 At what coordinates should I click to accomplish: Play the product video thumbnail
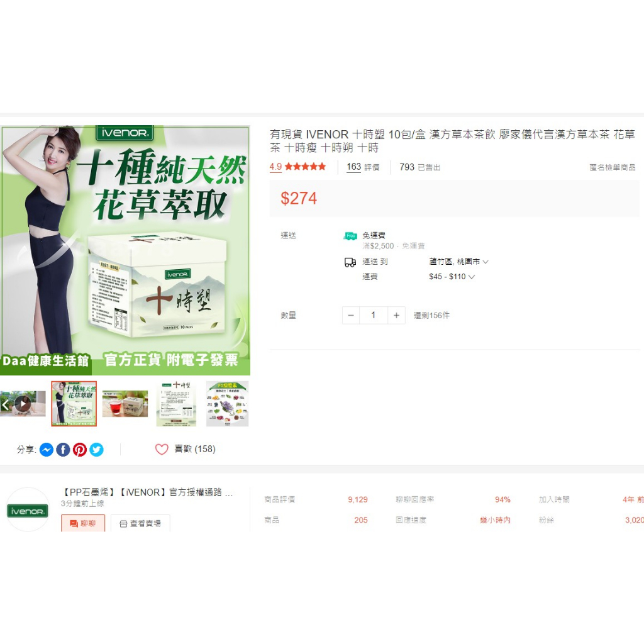pyautogui.click(x=23, y=404)
